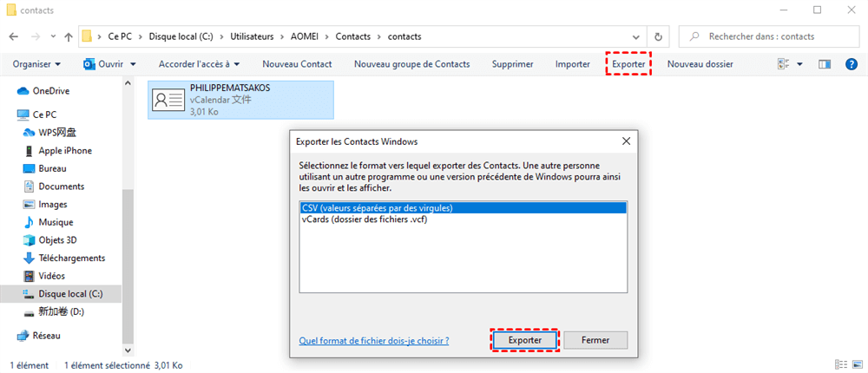Open address bar history dropdown
The image size is (868, 373).
click(x=641, y=37)
